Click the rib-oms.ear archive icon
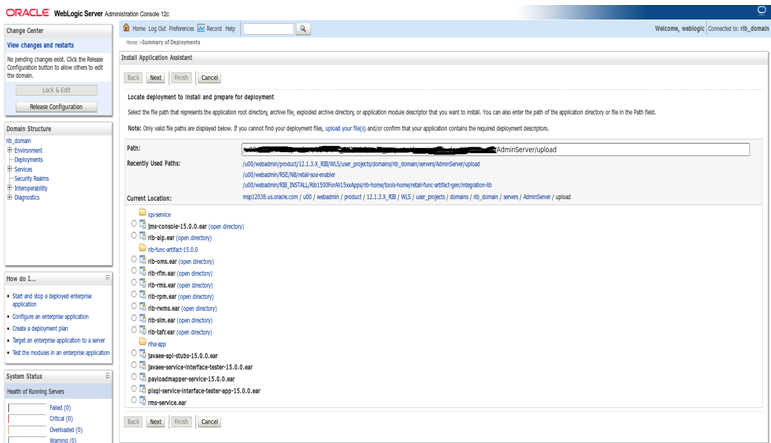This screenshot has width=771, height=443. [x=143, y=259]
